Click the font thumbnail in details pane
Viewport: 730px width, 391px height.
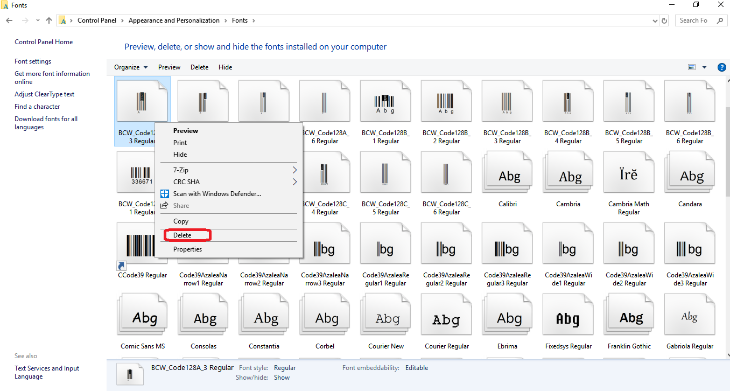[x=130, y=374]
